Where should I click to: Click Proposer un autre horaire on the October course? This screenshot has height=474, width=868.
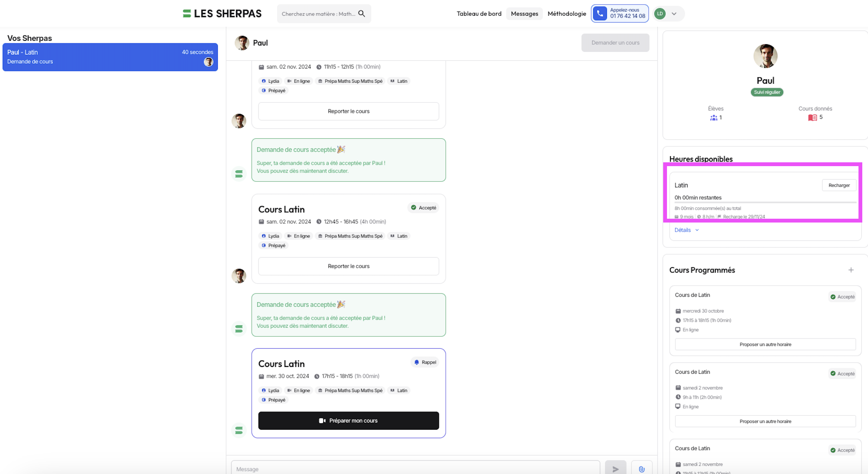765,344
